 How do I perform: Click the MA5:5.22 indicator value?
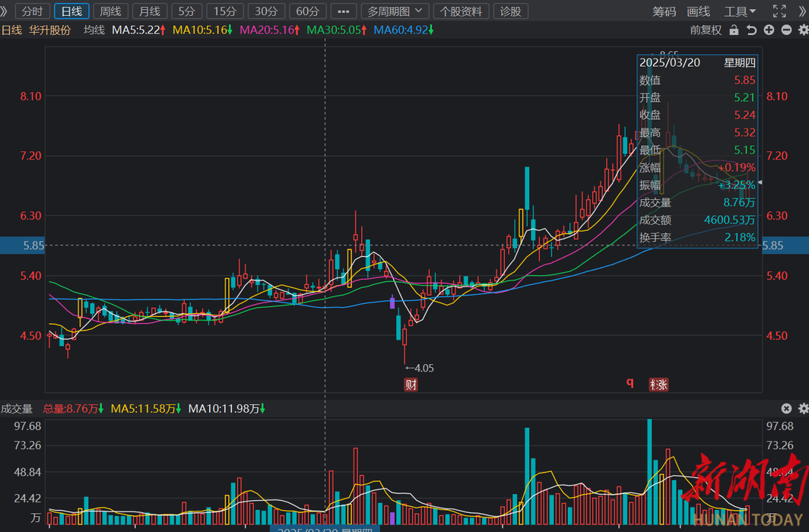(x=138, y=30)
